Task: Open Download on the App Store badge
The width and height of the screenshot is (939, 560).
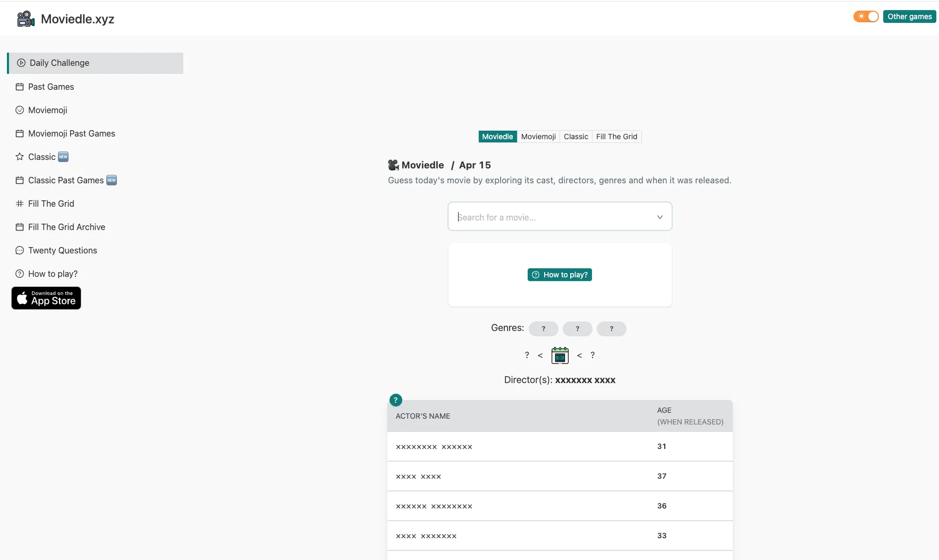Action: point(46,298)
